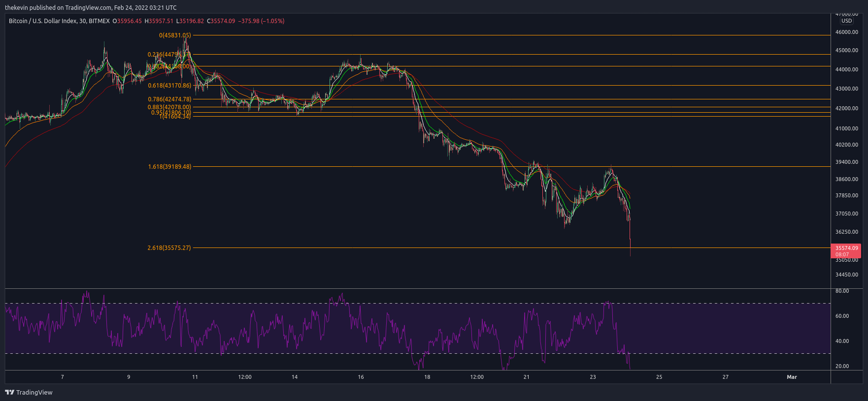
Task: Click 45000.00 on the price axis
Action: (847, 50)
